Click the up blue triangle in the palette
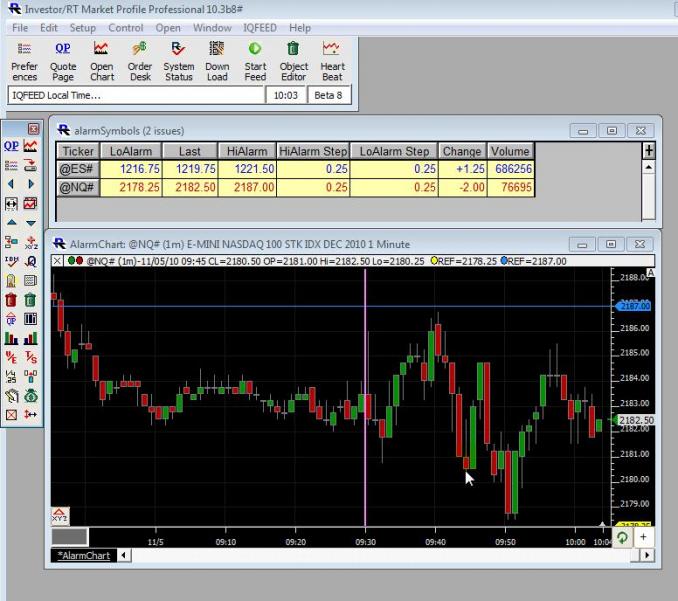Screen dimensions: 678x601 pyautogui.click(x=11, y=222)
